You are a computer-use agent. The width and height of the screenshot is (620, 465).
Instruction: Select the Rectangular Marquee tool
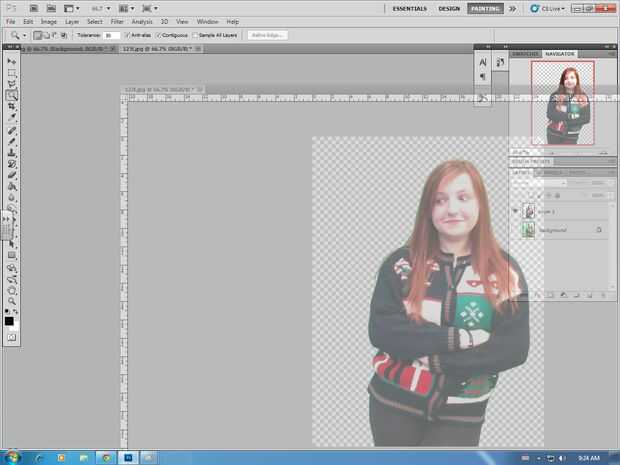pyautogui.click(x=12, y=73)
